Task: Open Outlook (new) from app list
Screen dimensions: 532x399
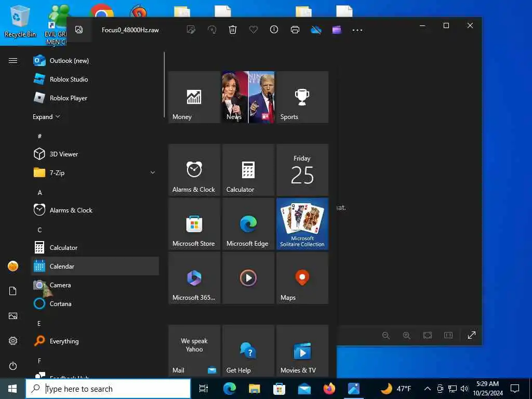Action: pos(95,61)
